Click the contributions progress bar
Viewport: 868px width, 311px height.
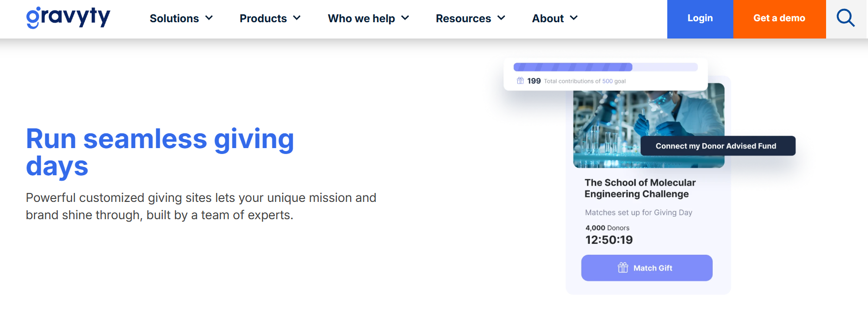pos(606,67)
